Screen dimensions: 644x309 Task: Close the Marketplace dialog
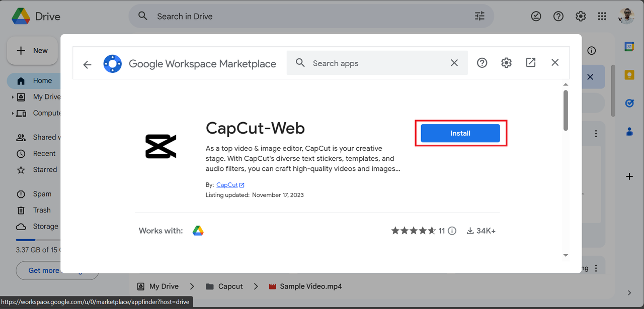click(x=555, y=62)
